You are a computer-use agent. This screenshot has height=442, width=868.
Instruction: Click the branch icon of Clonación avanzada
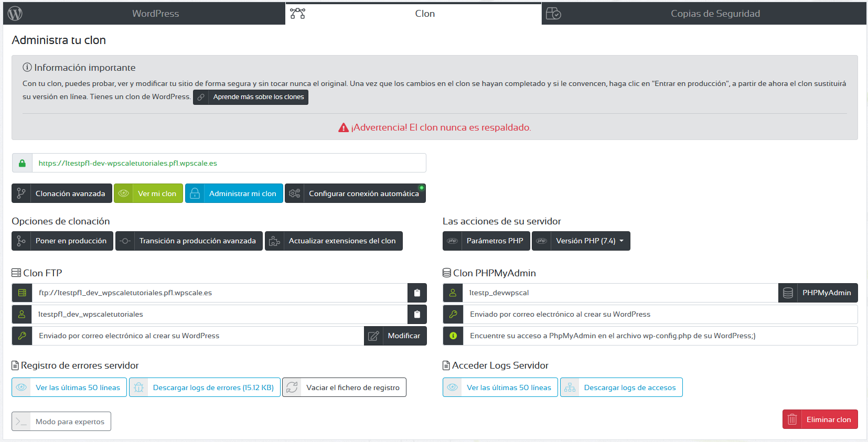[21, 193]
